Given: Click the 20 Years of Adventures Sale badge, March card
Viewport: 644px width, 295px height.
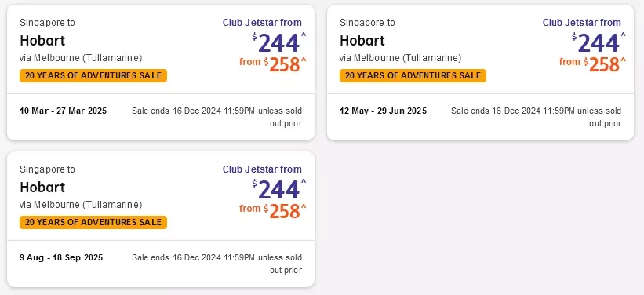Looking at the screenshot, I should click(93, 75).
